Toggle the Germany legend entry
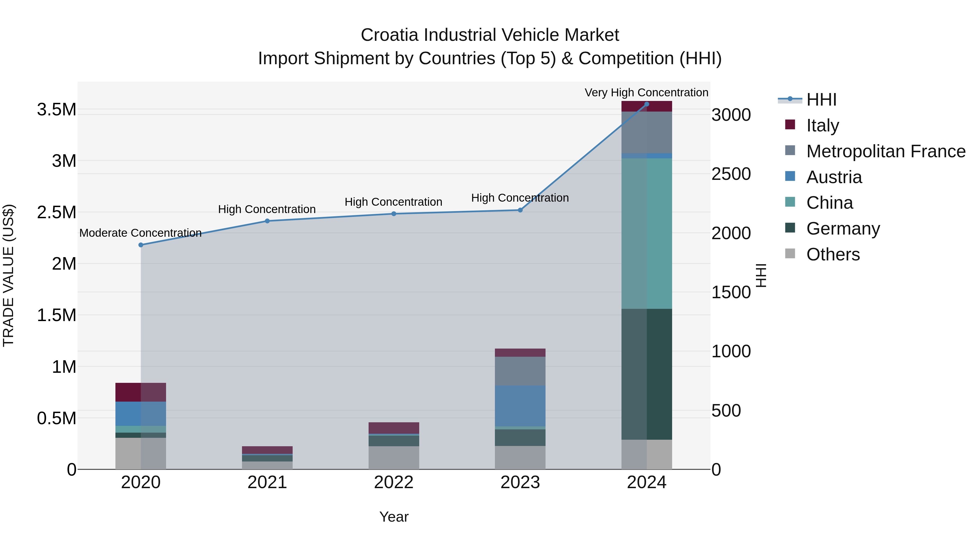 tap(832, 228)
